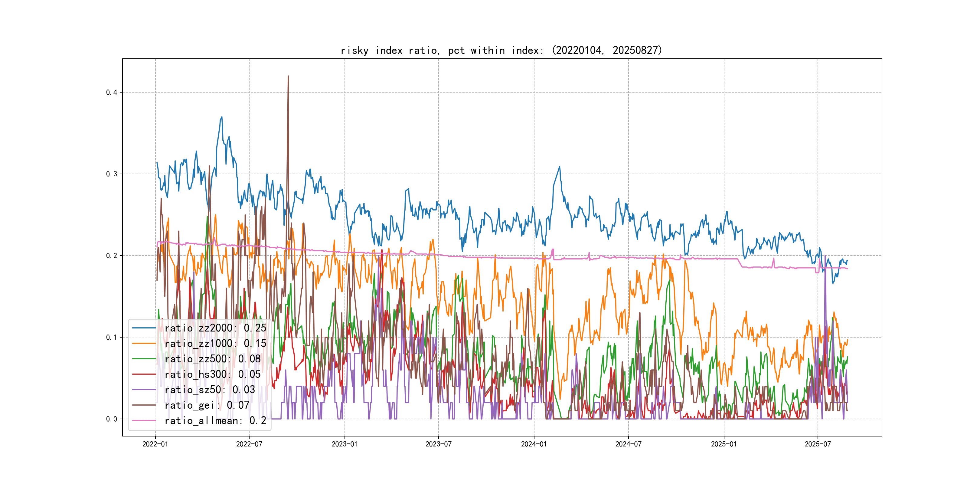Click the tip of the tall brown spike
980x490 pixels.
(x=288, y=77)
